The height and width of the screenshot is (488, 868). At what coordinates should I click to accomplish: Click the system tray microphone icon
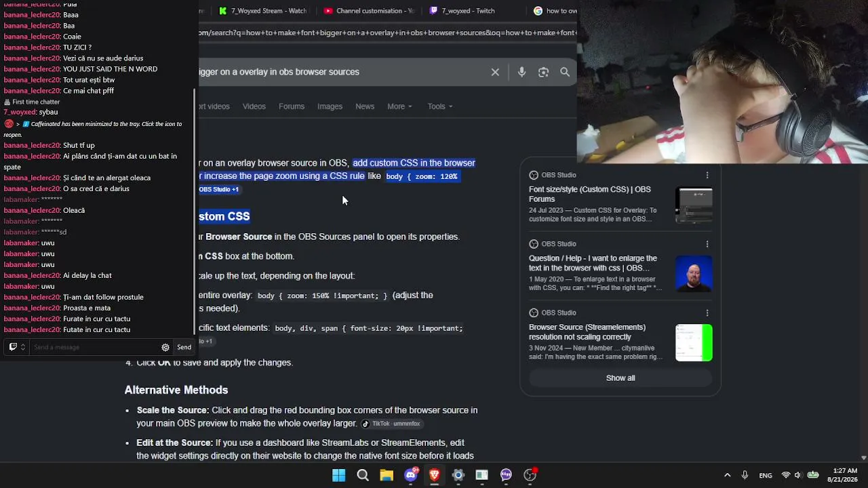tap(745, 475)
